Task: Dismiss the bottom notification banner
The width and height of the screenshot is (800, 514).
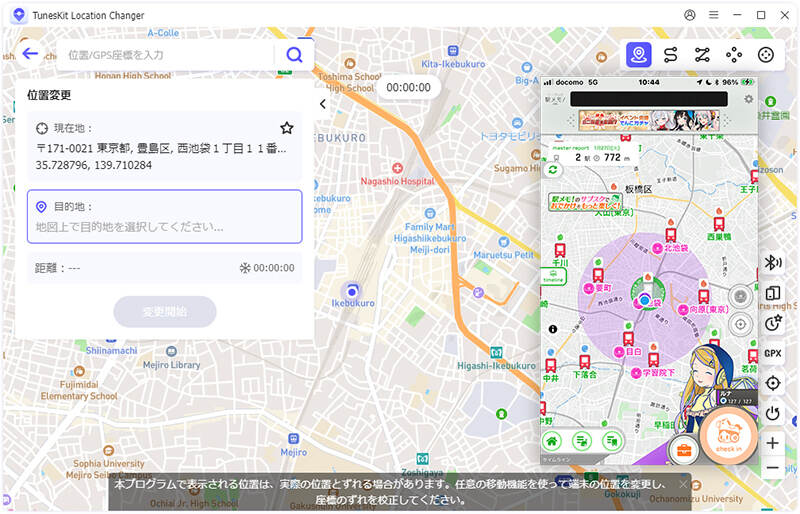Action: (683, 484)
